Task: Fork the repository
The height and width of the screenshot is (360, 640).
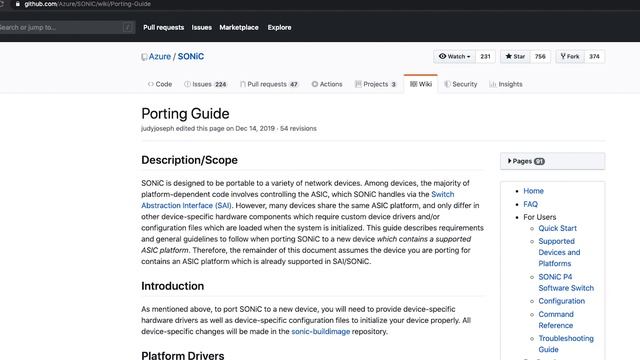Action: coord(570,56)
